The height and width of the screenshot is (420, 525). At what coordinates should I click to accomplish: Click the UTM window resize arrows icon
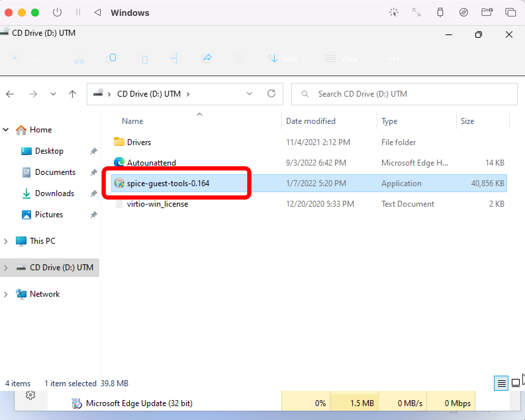pos(416,13)
